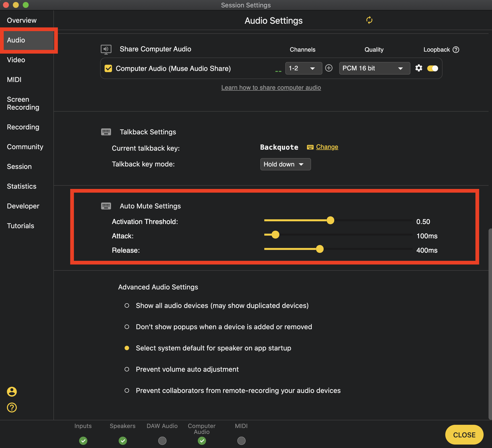Click the Computer Audio green status indicator
The image size is (492, 448).
point(202,441)
